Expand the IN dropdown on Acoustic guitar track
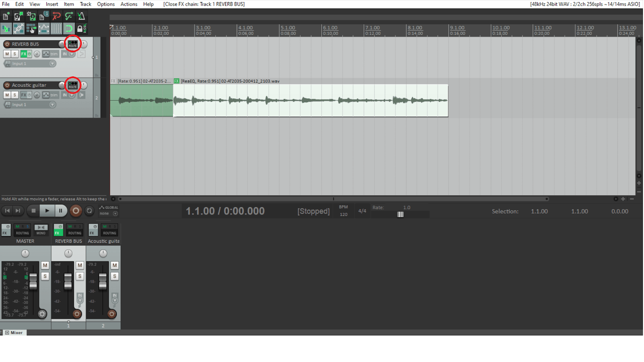Screen dimensions: 644x362 72,95
